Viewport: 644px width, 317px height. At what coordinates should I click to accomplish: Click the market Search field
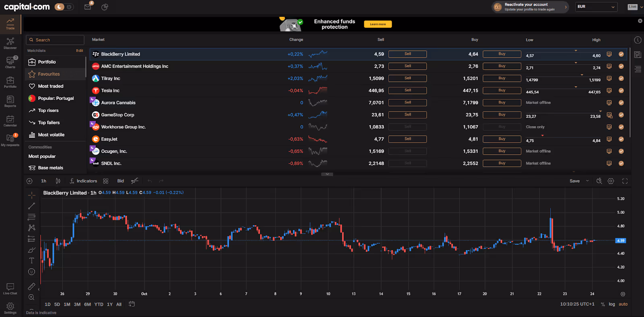click(x=55, y=40)
